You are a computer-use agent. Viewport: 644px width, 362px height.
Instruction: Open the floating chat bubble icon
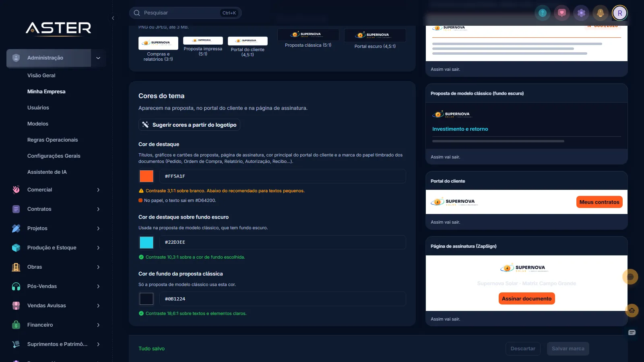(x=630, y=277)
